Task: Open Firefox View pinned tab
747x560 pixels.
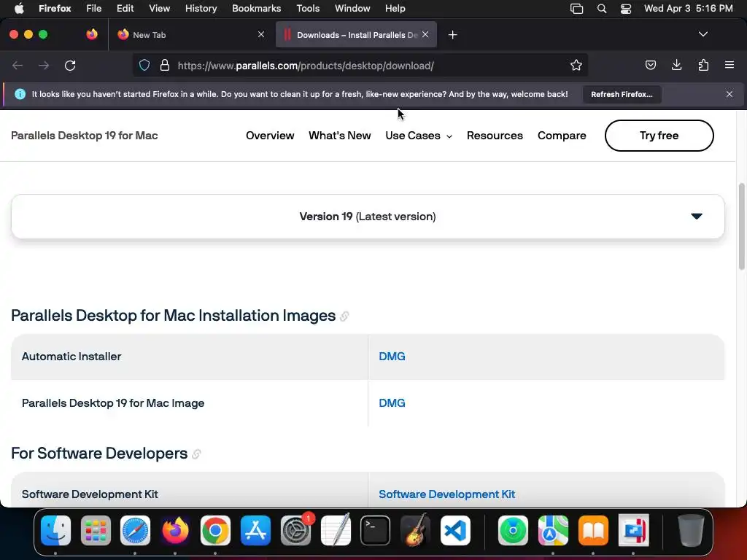Action: tap(92, 34)
